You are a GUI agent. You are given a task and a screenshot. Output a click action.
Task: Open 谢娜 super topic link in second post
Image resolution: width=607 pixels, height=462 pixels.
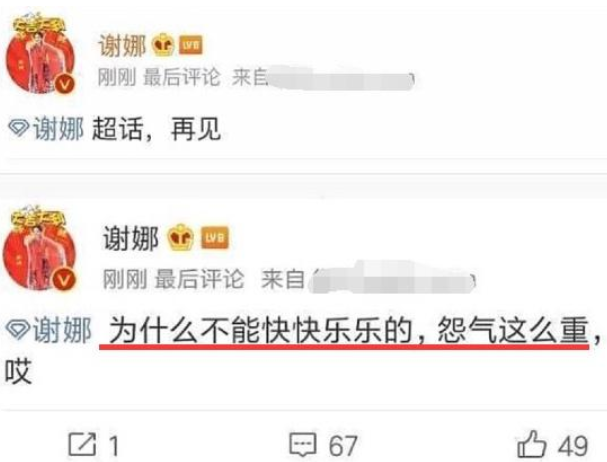pyautogui.click(x=62, y=330)
